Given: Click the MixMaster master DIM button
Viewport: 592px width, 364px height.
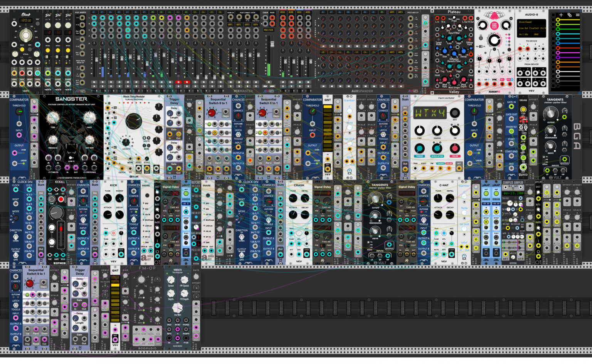Looking at the screenshot, I should (265, 86).
